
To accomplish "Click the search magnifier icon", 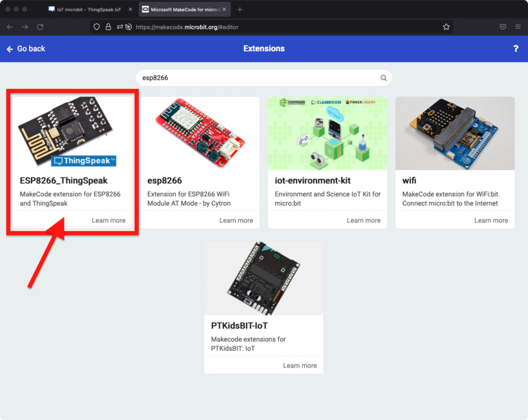I will [383, 78].
